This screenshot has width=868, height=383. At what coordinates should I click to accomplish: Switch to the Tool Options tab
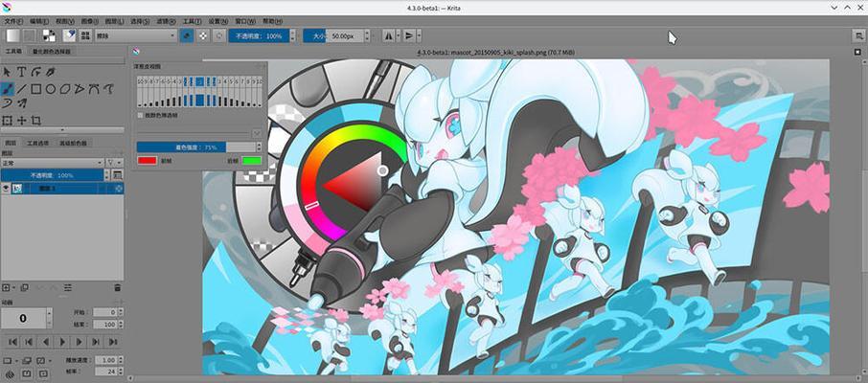[38, 143]
